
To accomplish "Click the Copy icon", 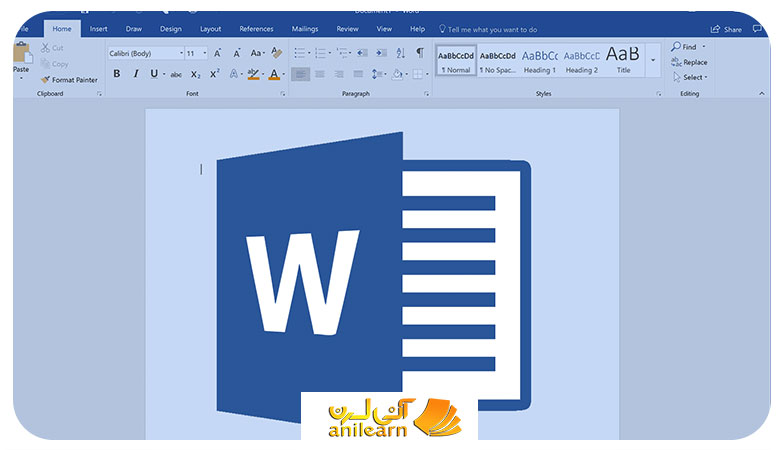I will 45,64.
